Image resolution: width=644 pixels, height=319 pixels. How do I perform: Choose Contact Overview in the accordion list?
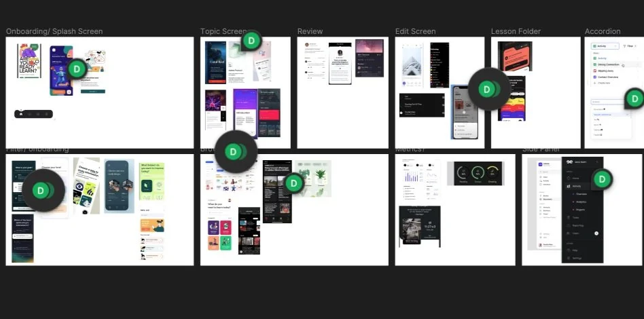click(x=608, y=77)
